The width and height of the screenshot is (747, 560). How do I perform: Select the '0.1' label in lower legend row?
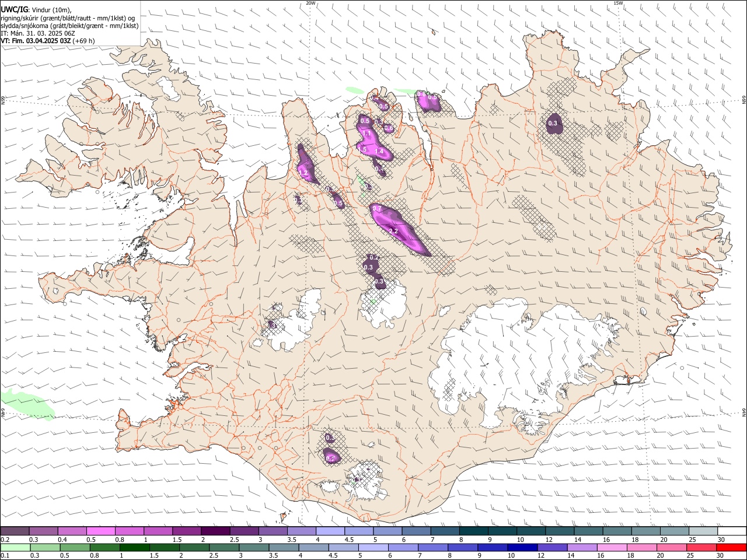[x=5, y=556]
